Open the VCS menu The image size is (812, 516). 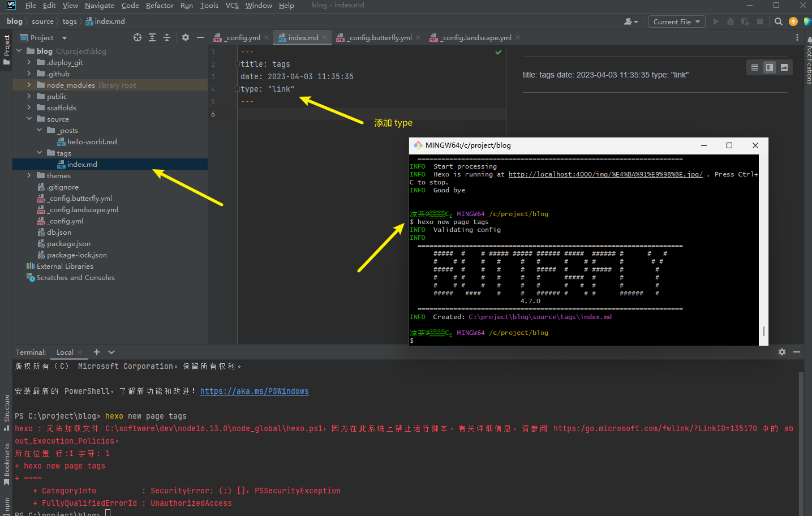tap(232, 6)
